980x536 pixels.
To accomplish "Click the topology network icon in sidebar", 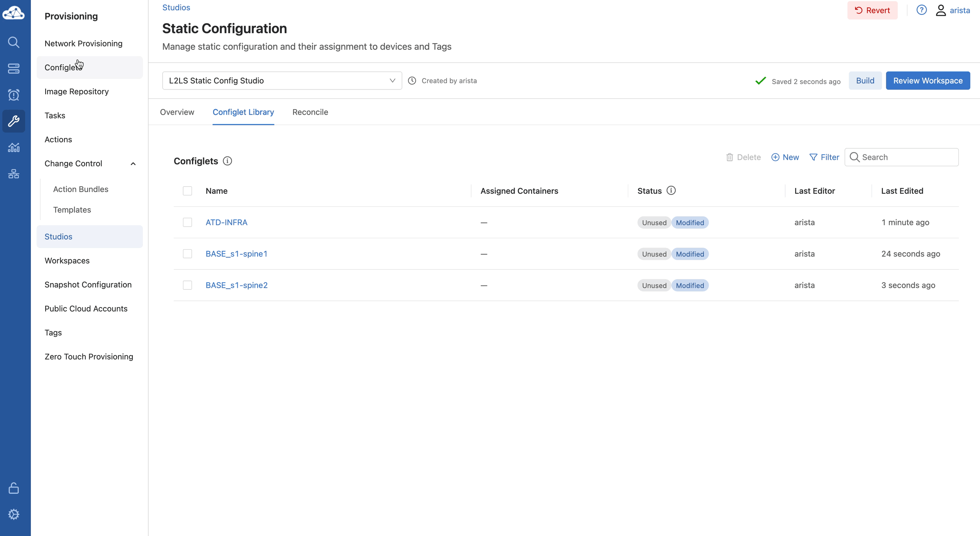I will pos(14,174).
